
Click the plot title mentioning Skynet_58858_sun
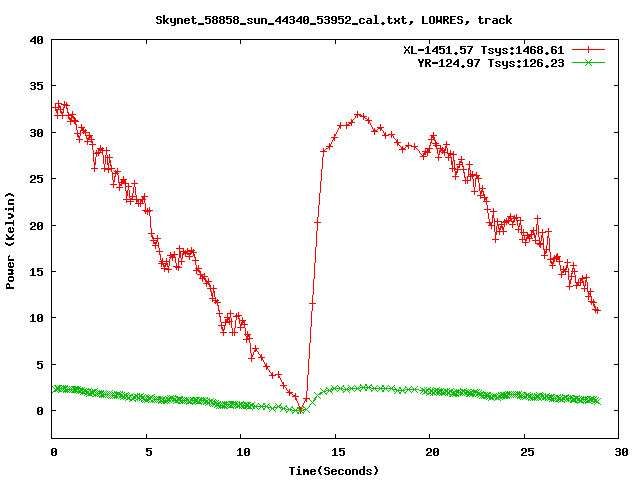point(333,20)
